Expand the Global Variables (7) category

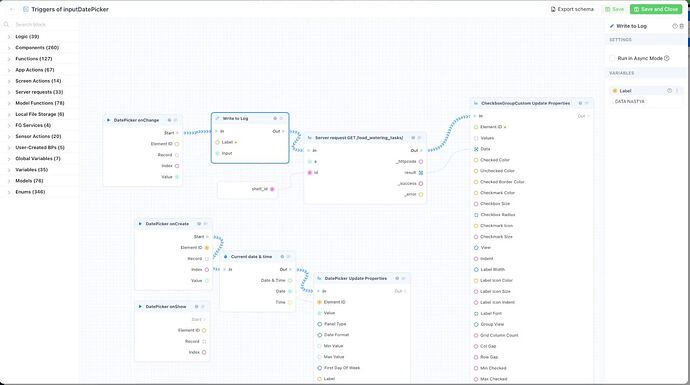tap(38, 158)
